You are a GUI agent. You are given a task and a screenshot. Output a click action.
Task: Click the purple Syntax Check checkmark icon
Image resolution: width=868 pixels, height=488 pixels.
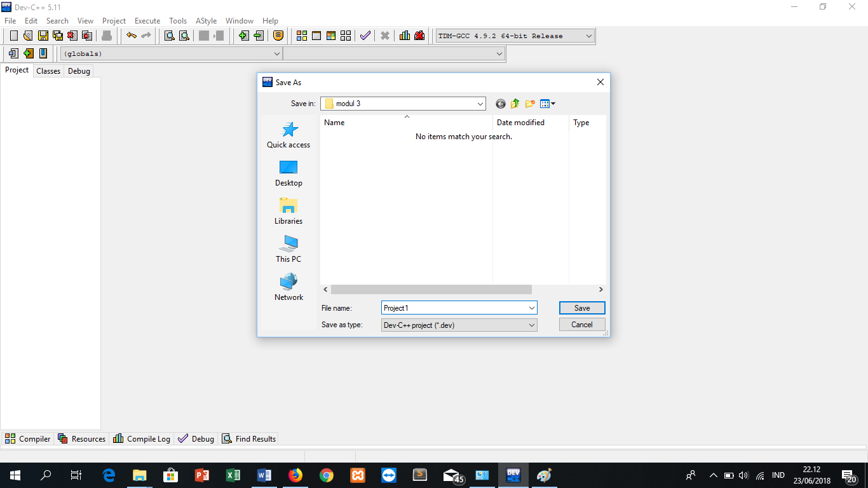(x=365, y=36)
